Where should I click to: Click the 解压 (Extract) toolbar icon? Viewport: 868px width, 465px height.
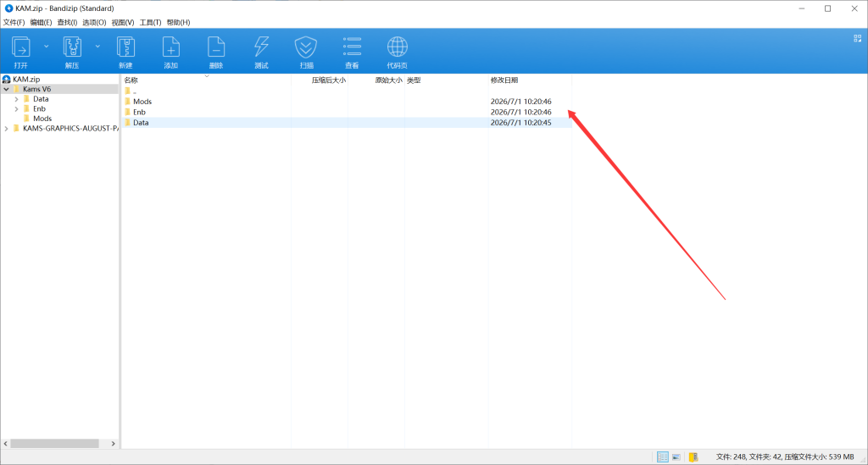pyautogui.click(x=72, y=52)
